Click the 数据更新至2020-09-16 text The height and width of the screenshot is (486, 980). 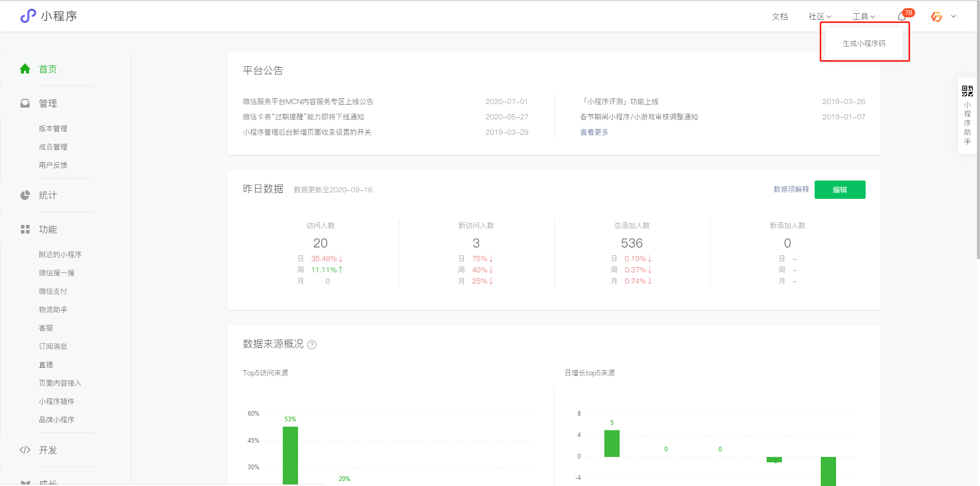coord(333,190)
